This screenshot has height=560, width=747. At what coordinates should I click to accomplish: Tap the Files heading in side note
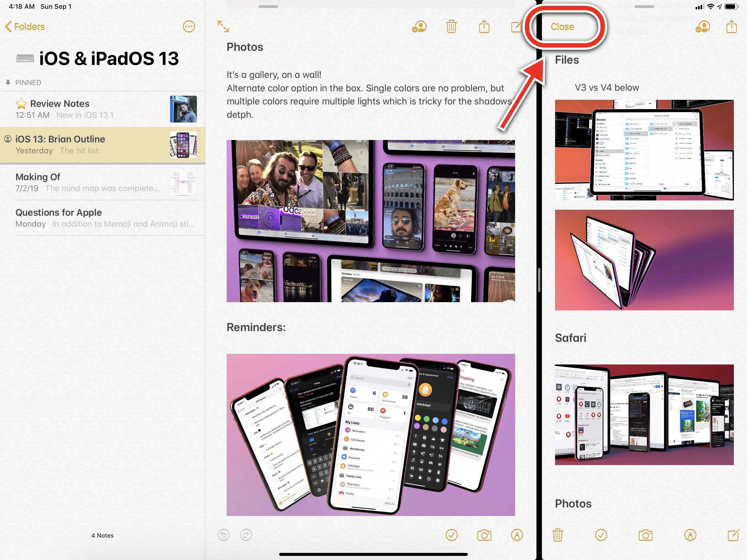tap(567, 60)
